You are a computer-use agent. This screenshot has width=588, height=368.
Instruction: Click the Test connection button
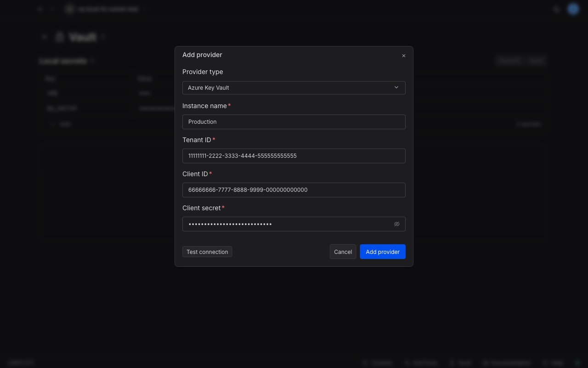tap(207, 252)
